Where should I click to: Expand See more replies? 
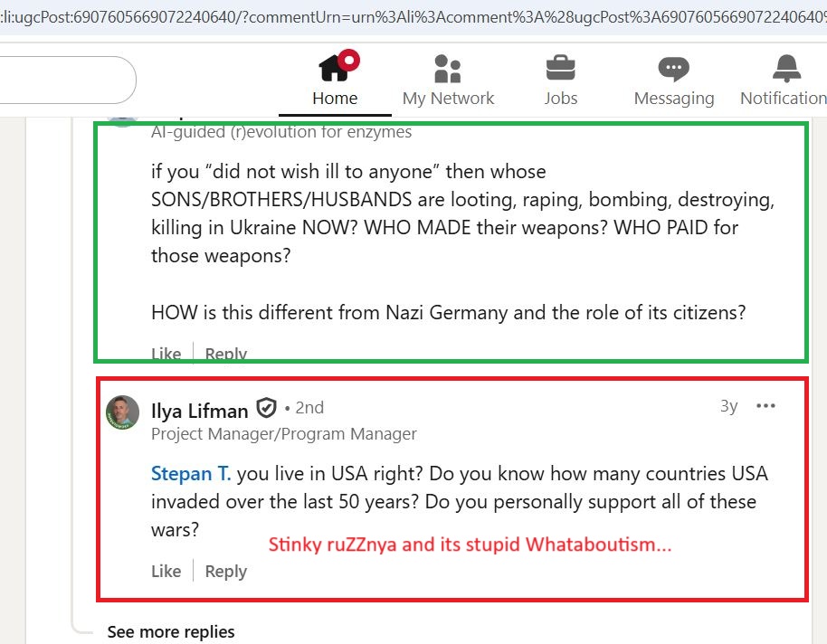(170, 631)
